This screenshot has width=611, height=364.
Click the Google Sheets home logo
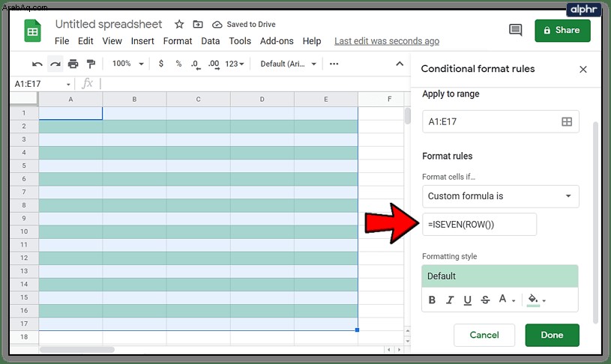pyautogui.click(x=33, y=31)
